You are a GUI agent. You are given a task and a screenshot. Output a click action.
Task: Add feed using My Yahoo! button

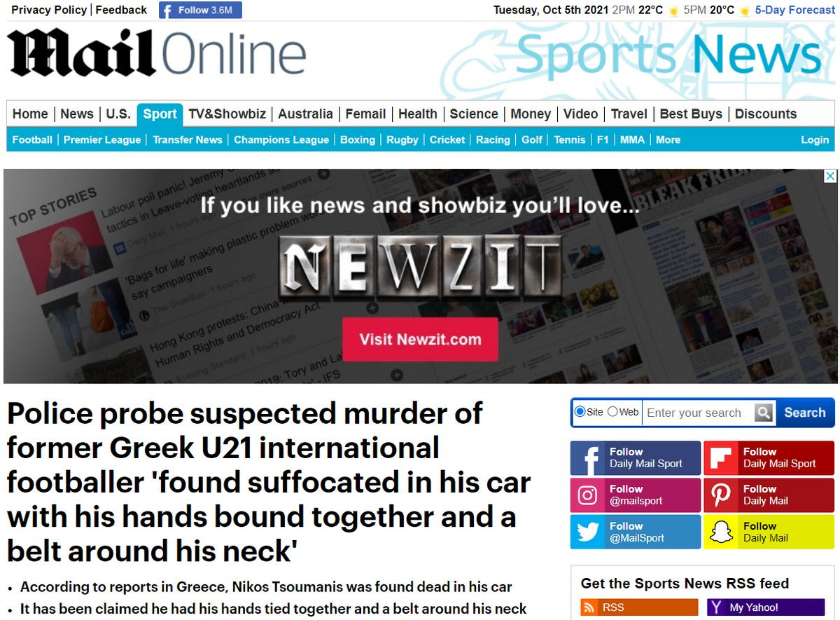tap(766, 607)
